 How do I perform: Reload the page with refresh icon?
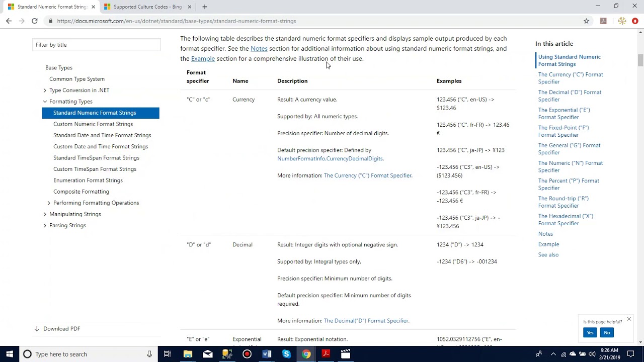(x=35, y=21)
